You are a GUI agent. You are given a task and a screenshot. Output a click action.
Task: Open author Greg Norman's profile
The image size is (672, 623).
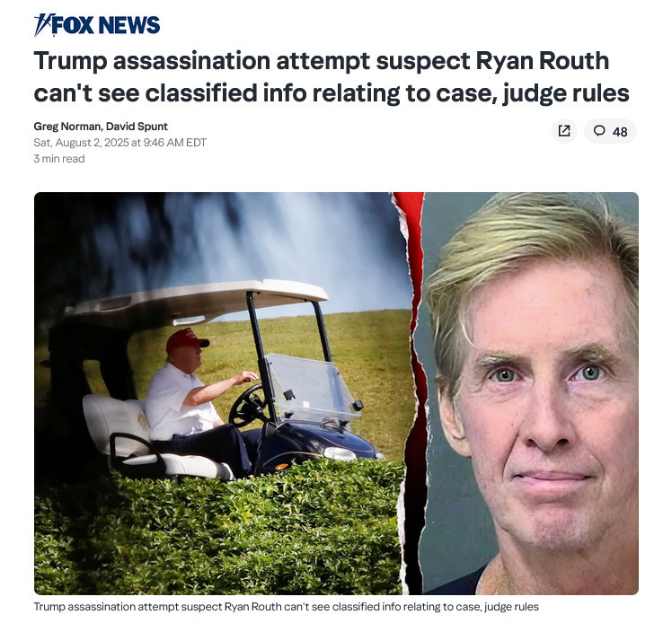pyautogui.click(x=66, y=127)
